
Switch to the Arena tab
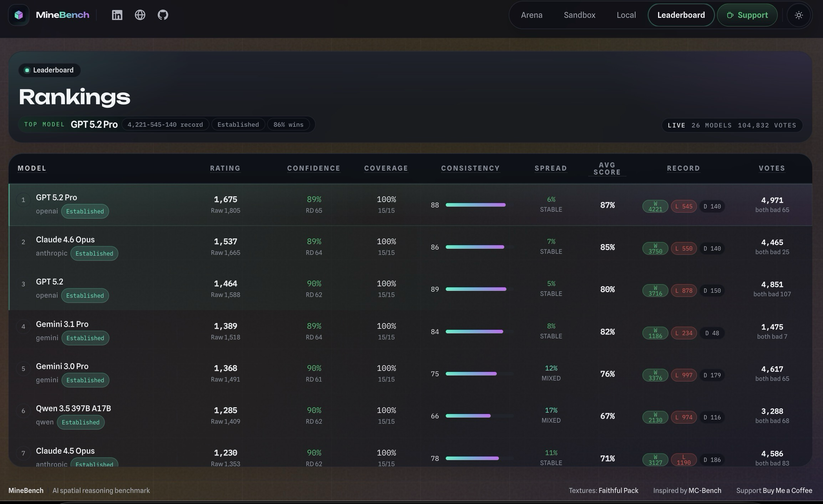pyautogui.click(x=531, y=15)
